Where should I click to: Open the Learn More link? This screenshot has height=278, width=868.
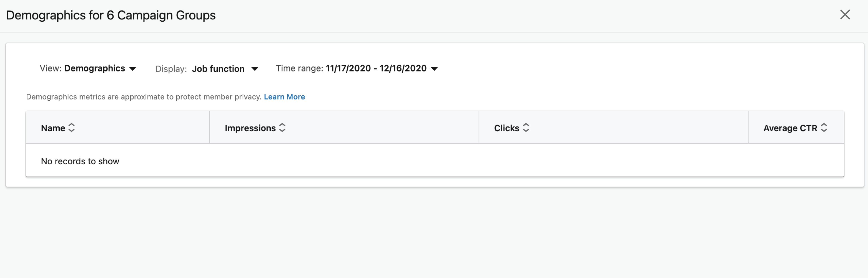point(284,97)
